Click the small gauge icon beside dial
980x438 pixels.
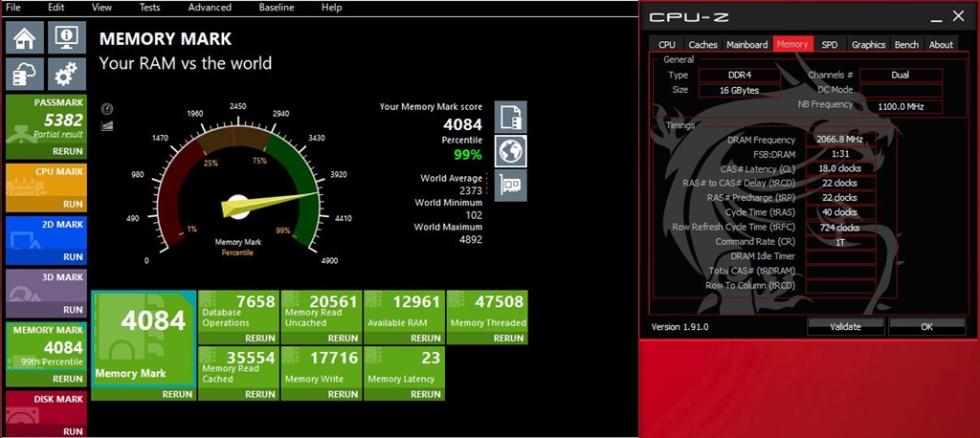(x=107, y=109)
